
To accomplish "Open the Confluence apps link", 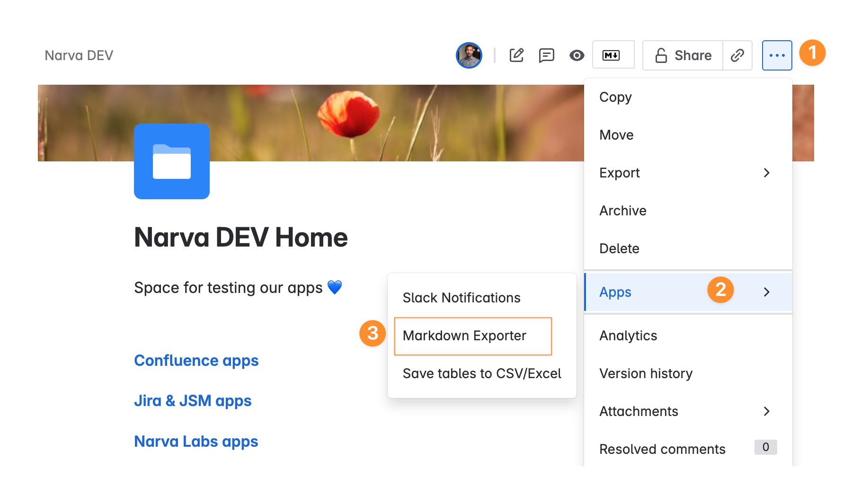I will (x=196, y=361).
